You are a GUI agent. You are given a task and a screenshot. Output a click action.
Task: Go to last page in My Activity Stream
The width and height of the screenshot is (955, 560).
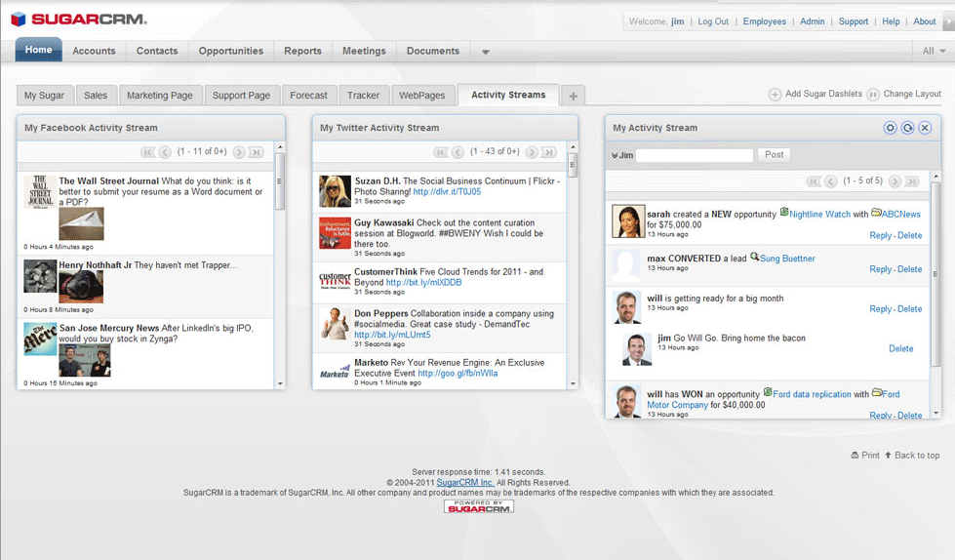(x=912, y=181)
